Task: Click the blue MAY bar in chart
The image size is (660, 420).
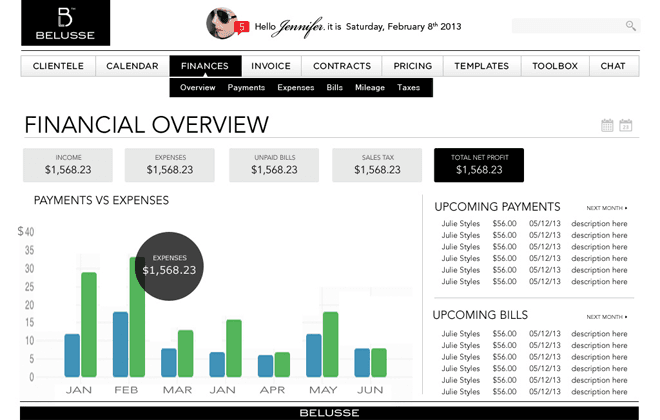Action: (x=314, y=355)
